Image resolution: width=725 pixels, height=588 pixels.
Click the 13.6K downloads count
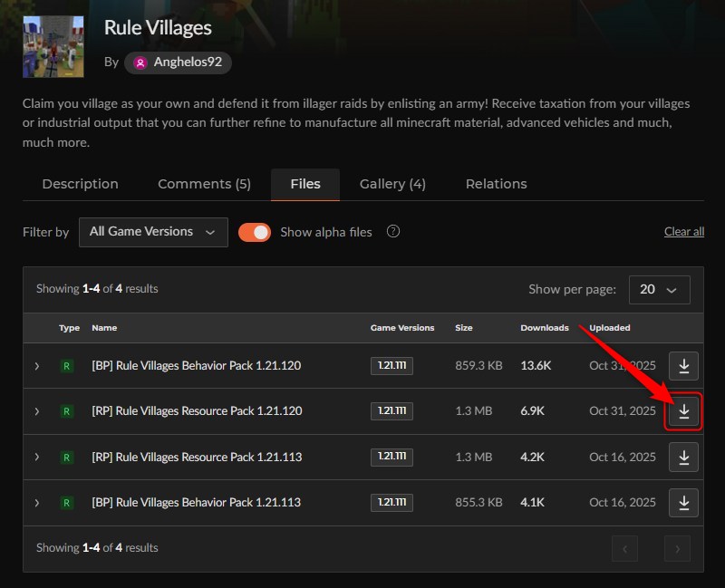(x=536, y=366)
